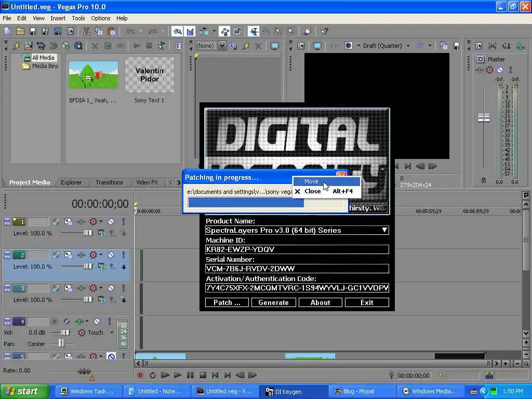Open the Views list icon in Project Media

pyautogui.click(x=179, y=46)
